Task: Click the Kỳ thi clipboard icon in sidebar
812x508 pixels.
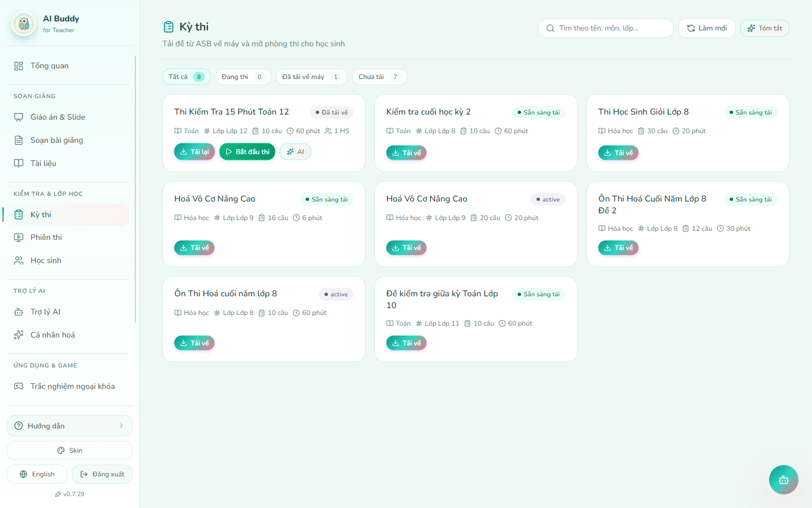Action: point(19,215)
